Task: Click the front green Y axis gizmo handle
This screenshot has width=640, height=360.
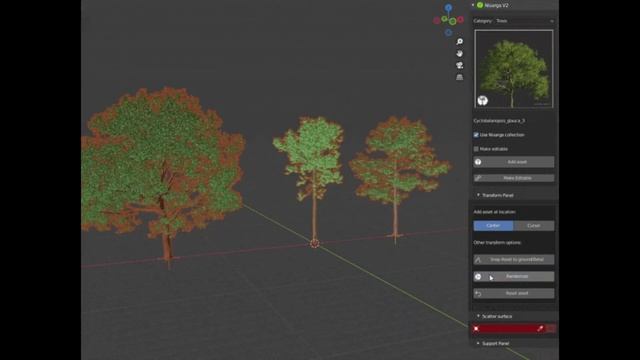Action: tap(453, 21)
